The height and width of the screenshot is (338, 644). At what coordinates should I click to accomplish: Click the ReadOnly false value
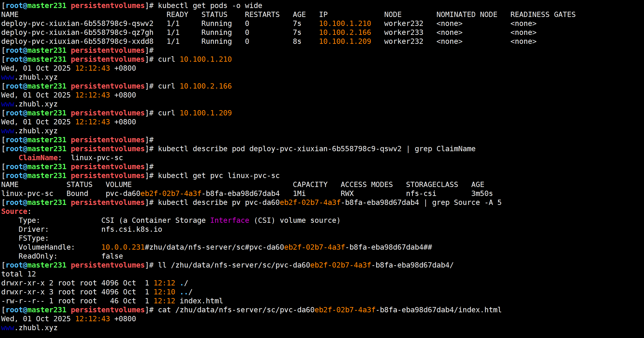pyautogui.click(x=112, y=256)
